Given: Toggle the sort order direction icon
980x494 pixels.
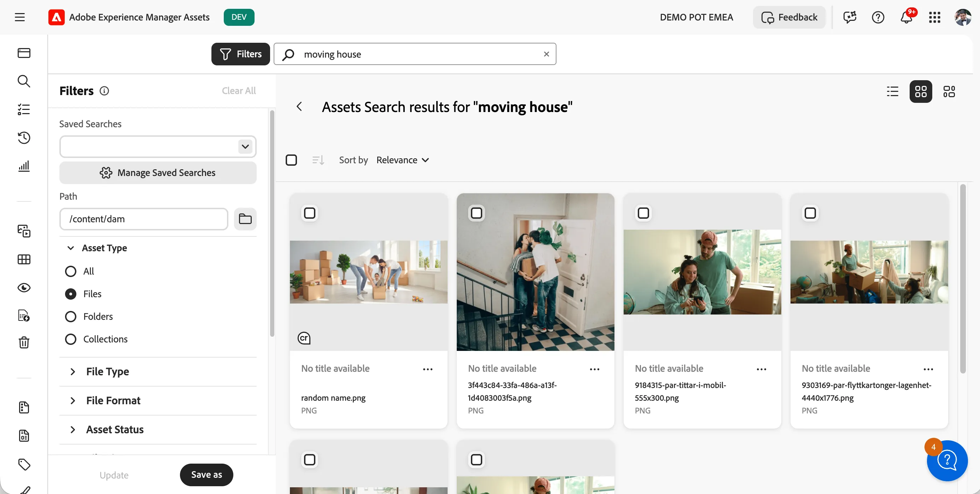Looking at the screenshot, I should 318,160.
